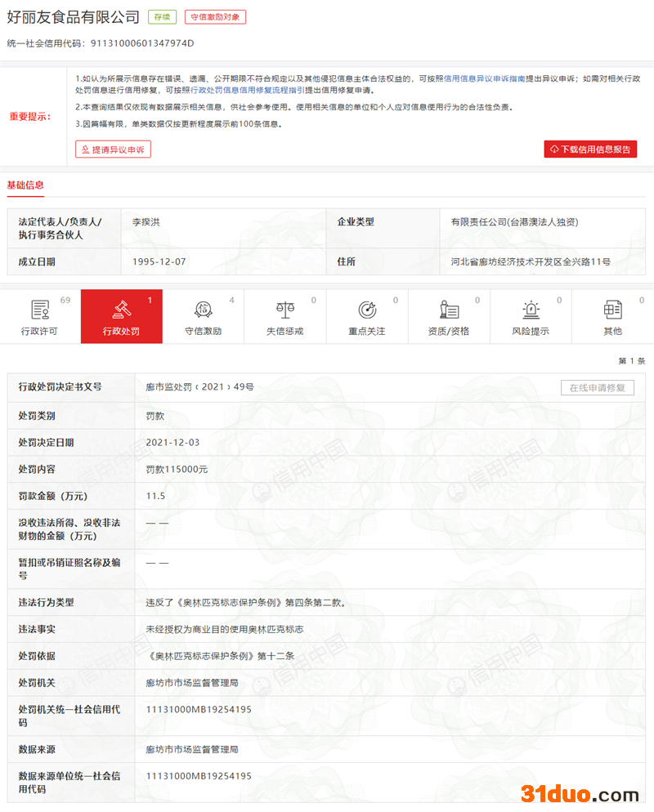Click the 行政许可 document icon
654x812 pixels.
coord(40,310)
